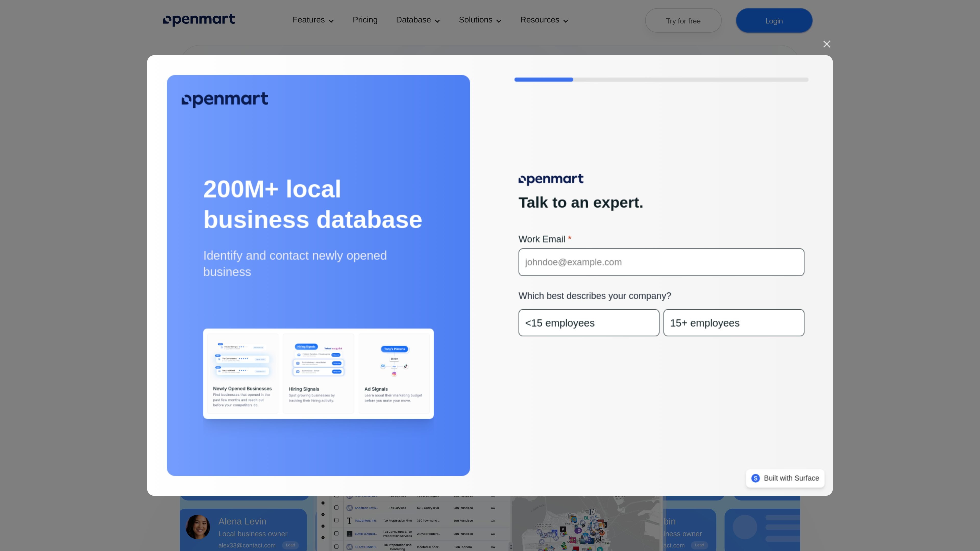Click the "Ad Signals" card title

[x=376, y=389]
